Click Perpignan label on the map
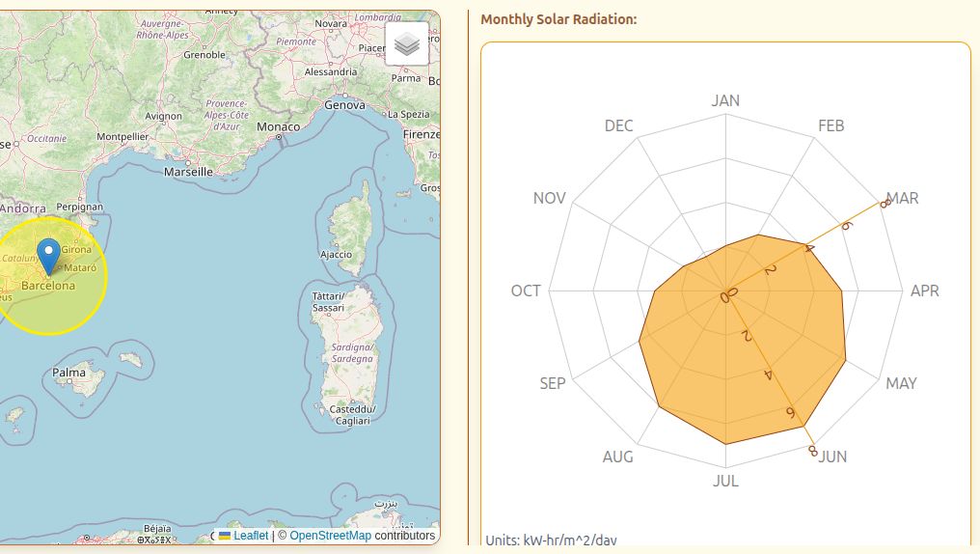The height and width of the screenshot is (554, 980). (x=79, y=207)
